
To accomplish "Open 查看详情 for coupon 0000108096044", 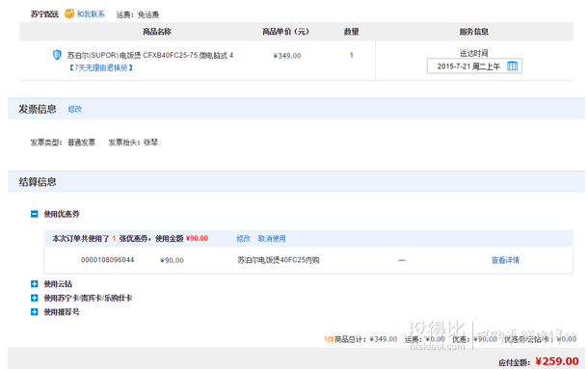I will pyautogui.click(x=505, y=260).
